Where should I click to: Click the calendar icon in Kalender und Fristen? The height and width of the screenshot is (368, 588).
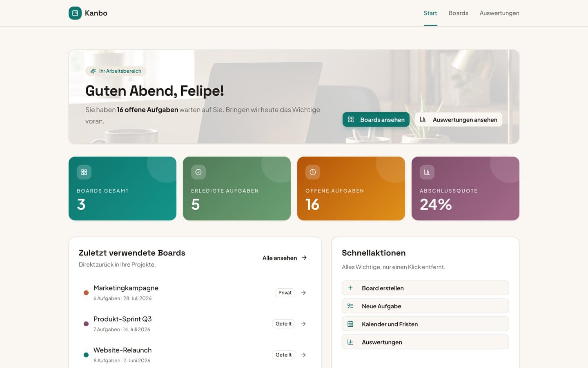coord(350,324)
